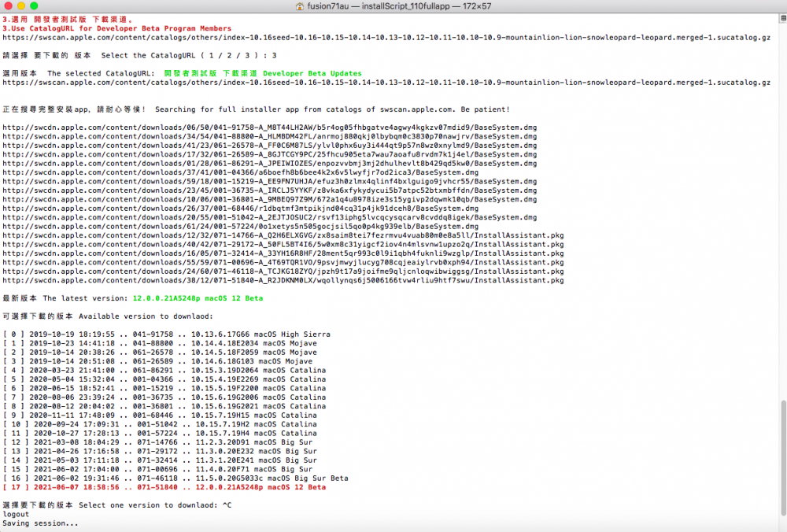
Task: Click the BaseSystem.dmg URL containing 041-88800-A_HLMBDM42FL
Action: pos(269,136)
